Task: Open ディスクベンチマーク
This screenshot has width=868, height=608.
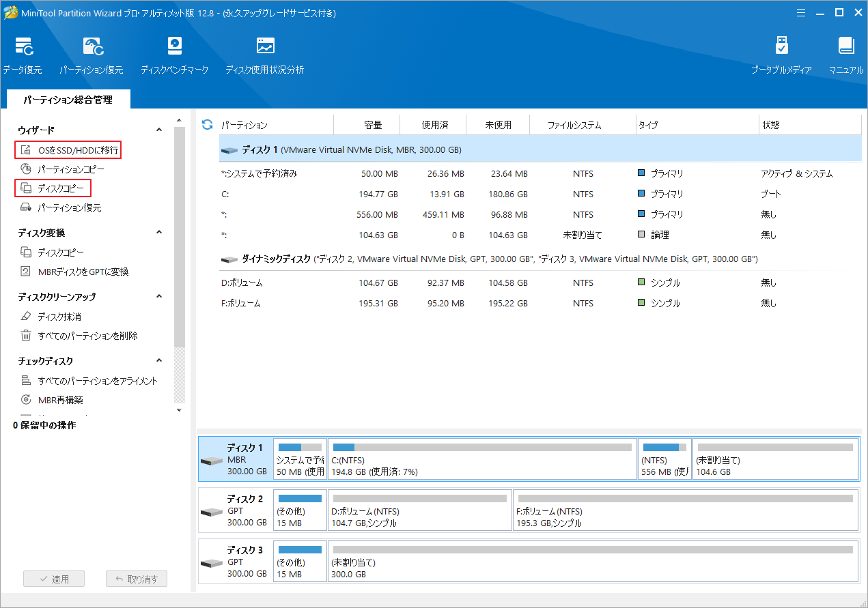Action: [x=175, y=55]
